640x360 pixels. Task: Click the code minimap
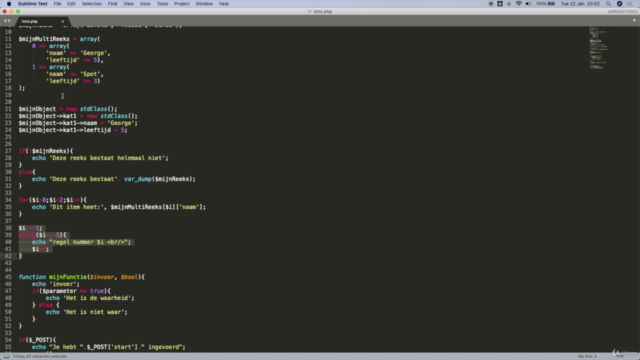[599, 48]
